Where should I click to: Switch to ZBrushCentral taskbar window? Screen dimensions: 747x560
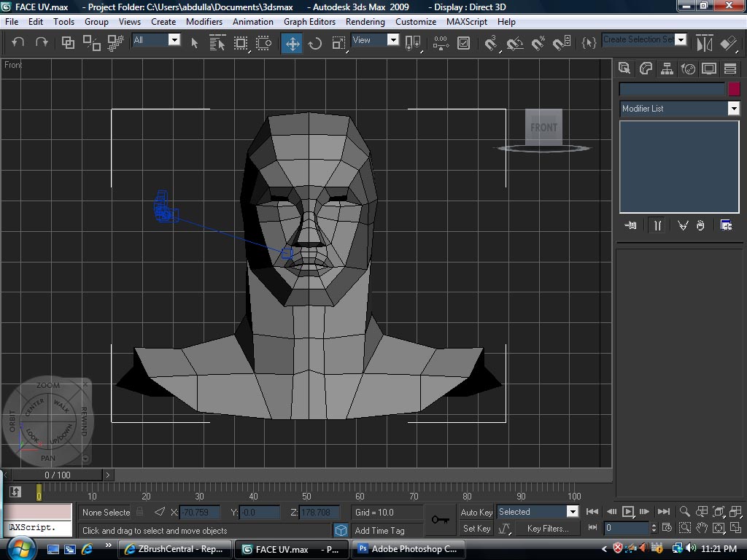tap(175, 549)
